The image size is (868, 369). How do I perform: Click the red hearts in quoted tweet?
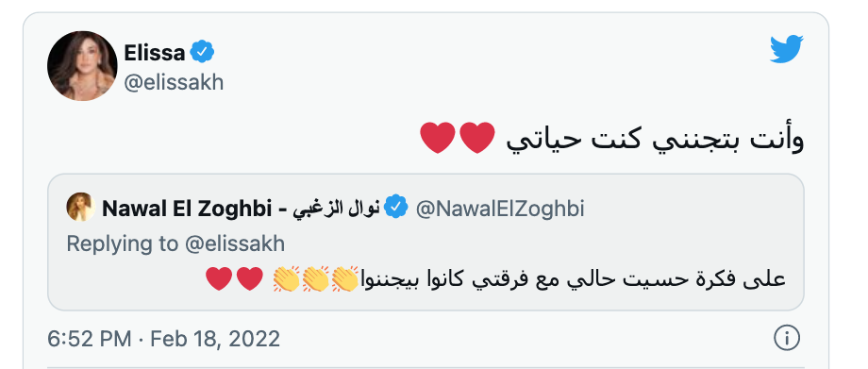[234, 278]
